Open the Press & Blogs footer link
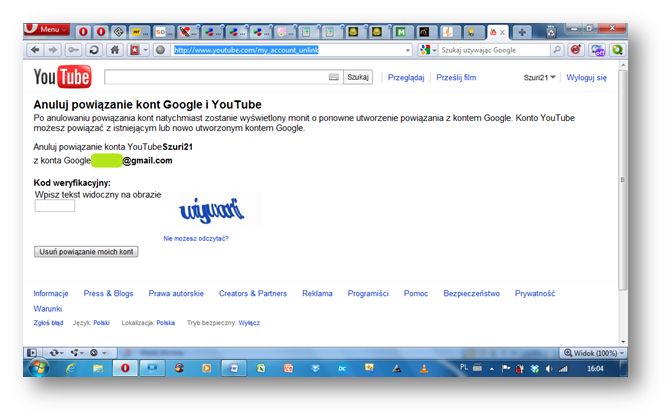Screen dimensions: 671x420 [x=108, y=293]
